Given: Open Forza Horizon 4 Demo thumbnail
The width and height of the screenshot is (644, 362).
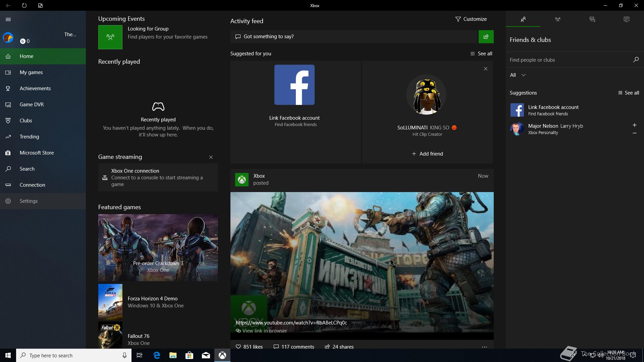Looking at the screenshot, I should [x=110, y=302].
